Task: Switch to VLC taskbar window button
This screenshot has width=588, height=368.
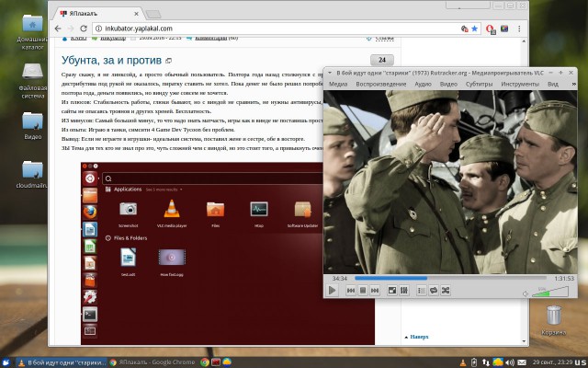Action: [x=62, y=362]
